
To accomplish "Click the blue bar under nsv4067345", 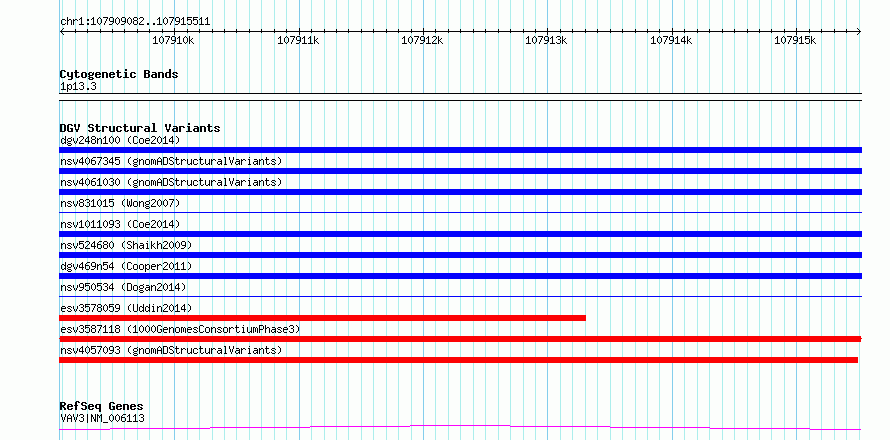I will coord(460,171).
